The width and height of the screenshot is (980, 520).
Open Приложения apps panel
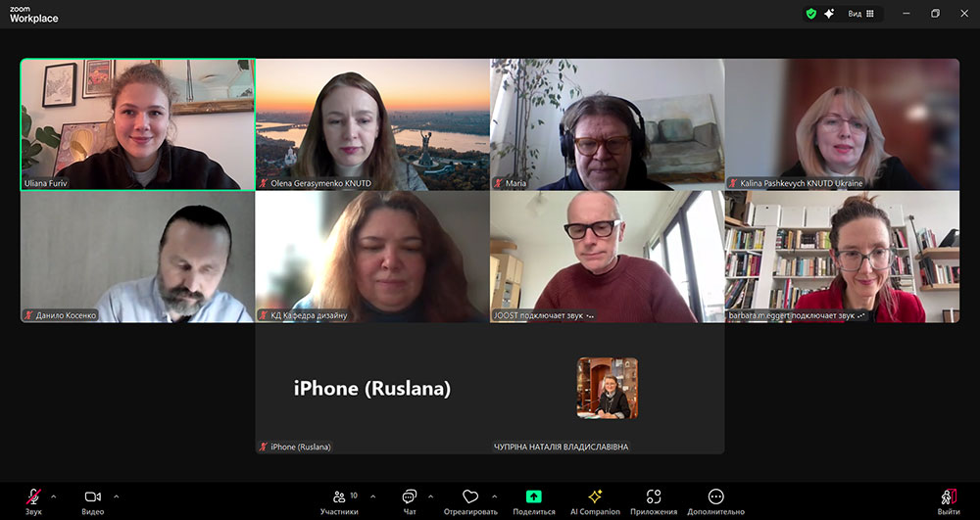654,501
